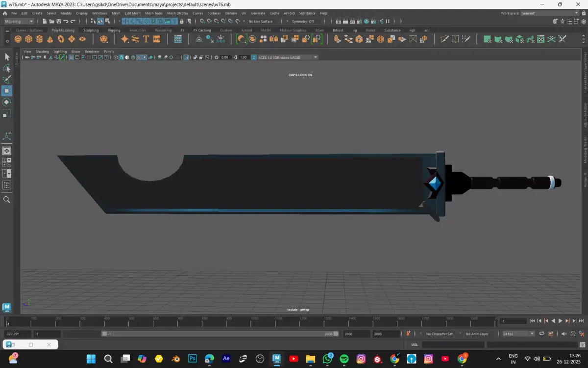Click the Extrude shelf icon
This screenshot has height=368, width=588.
pos(338,39)
